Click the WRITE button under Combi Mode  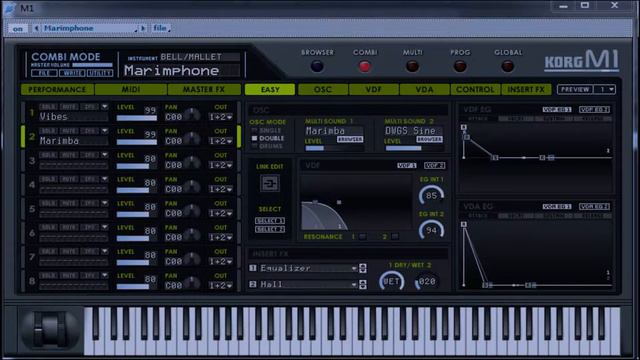click(72, 73)
